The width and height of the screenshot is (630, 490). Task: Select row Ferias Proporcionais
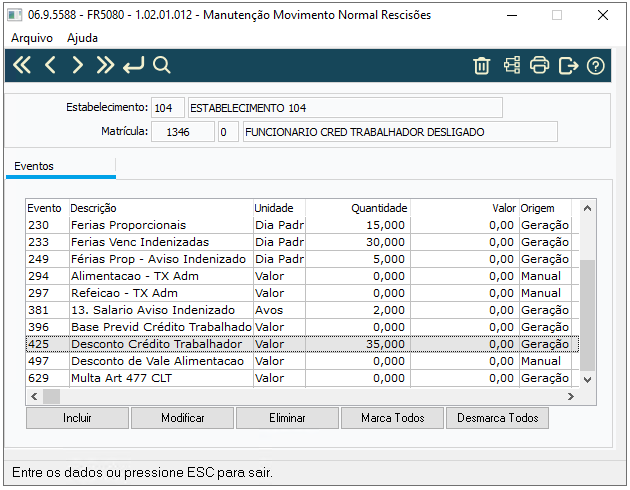303,225
